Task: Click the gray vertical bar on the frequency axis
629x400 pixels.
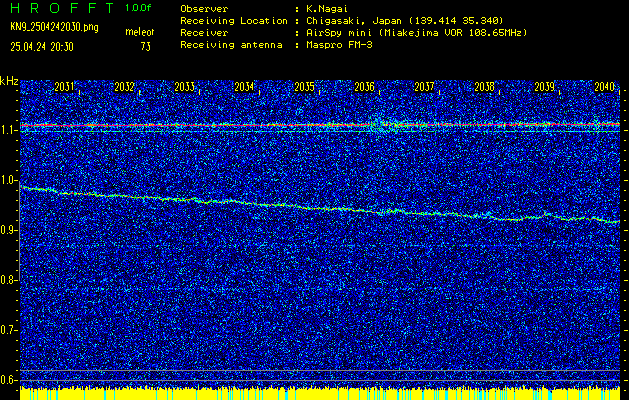Action: click(19, 230)
